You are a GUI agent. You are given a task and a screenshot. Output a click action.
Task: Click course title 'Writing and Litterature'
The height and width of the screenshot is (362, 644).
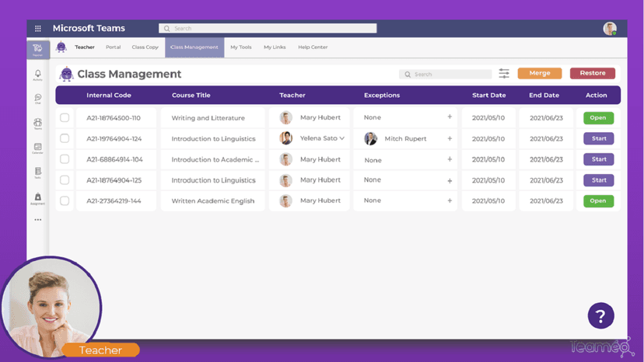(208, 118)
